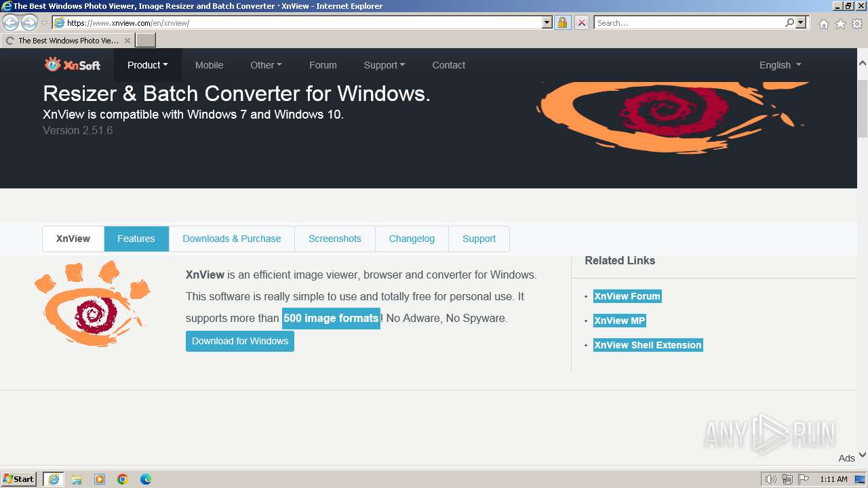The image size is (868, 488).
Task: Click the security lock icon in address bar
Action: click(x=562, y=23)
